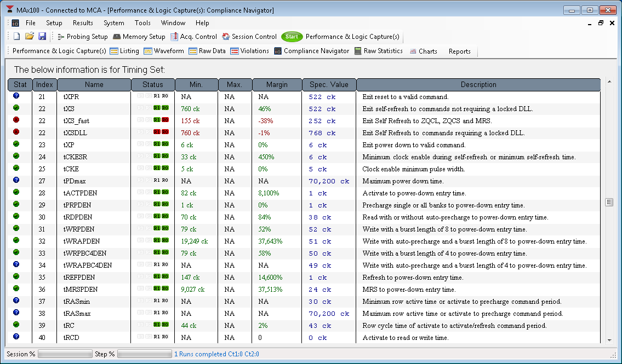Screen dimensions: 622x364
Task: Click the Save floppy disk icon
Action: [42, 37]
